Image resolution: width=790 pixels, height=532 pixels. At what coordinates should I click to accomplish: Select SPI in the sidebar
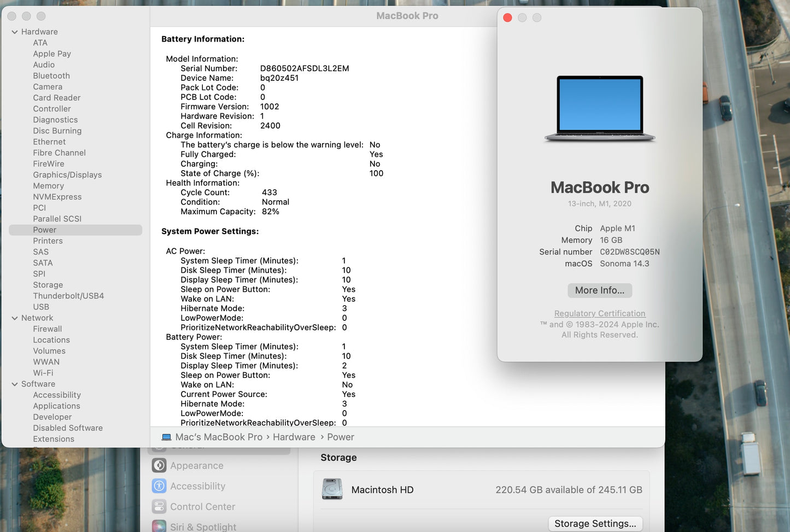click(39, 274)
